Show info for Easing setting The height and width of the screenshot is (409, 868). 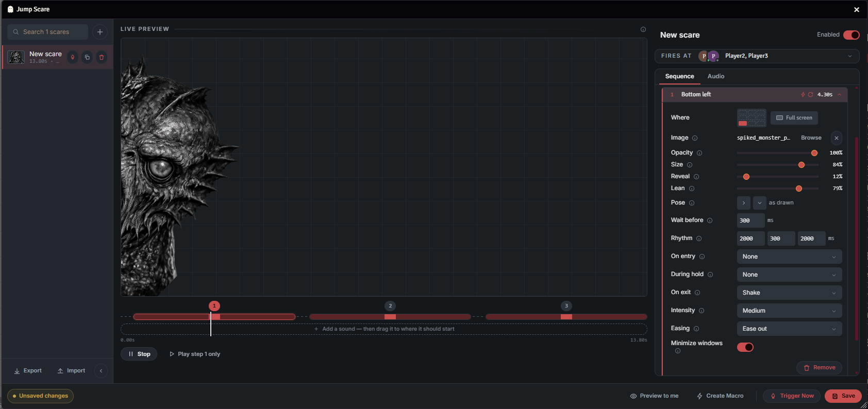696,329
